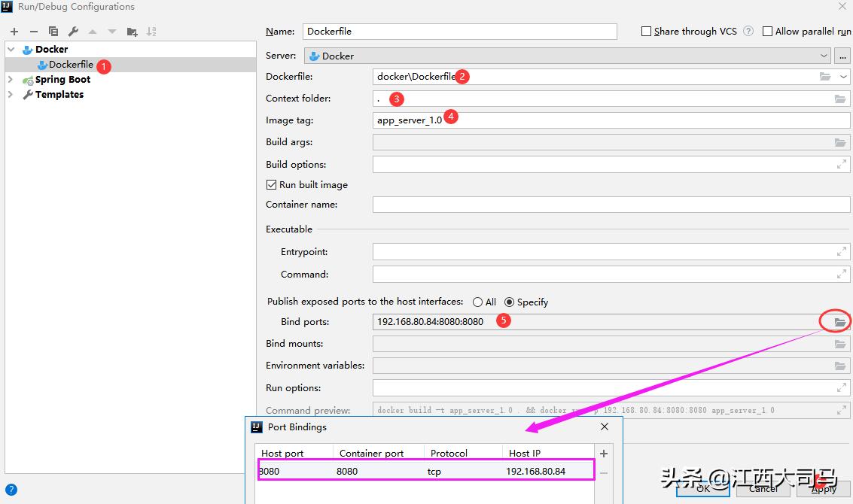
Task: Close the Port Bindings dialog
Action: (605, 427)
